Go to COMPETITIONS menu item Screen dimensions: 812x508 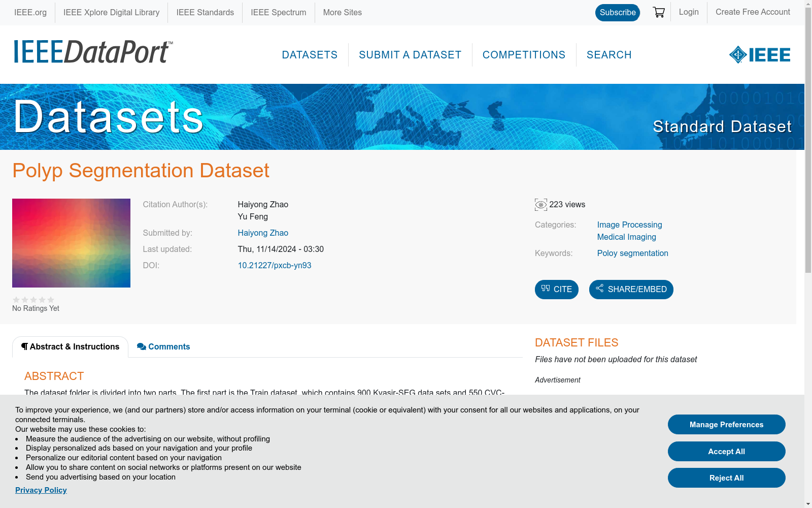(x=524, y=55)
